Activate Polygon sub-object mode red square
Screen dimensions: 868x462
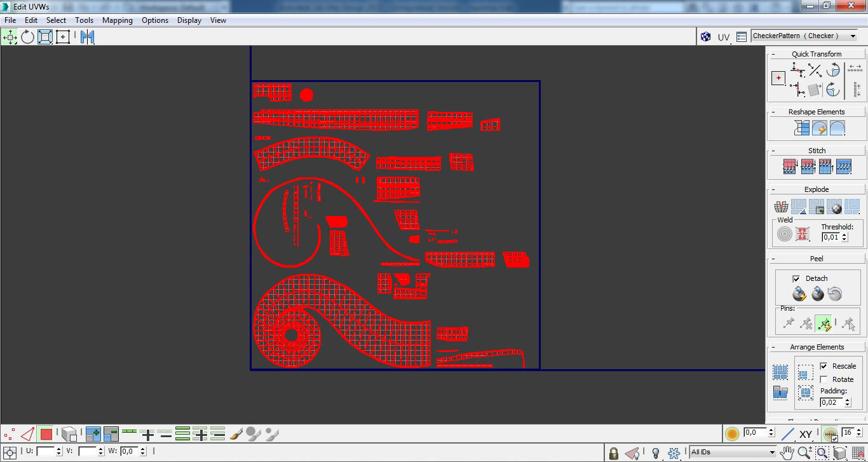[46, 435]
